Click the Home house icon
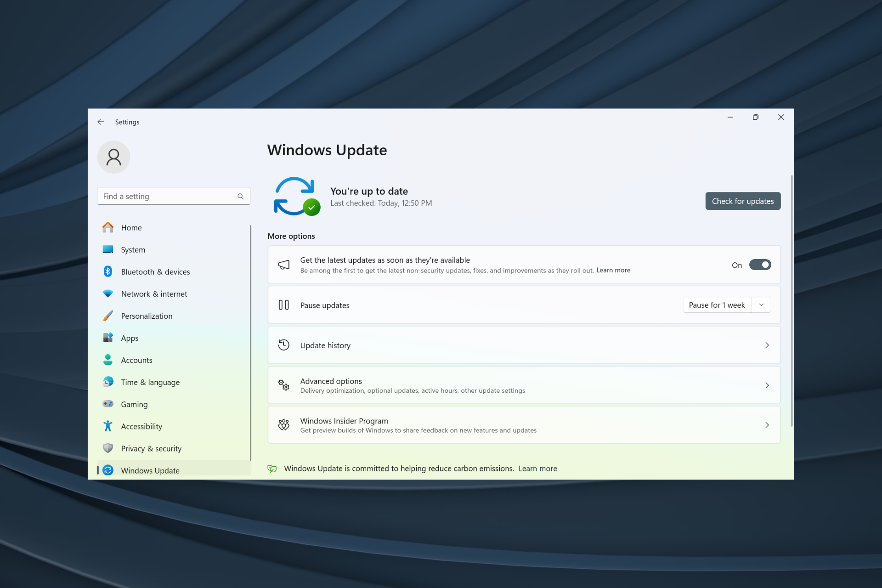 pos(108,227)
